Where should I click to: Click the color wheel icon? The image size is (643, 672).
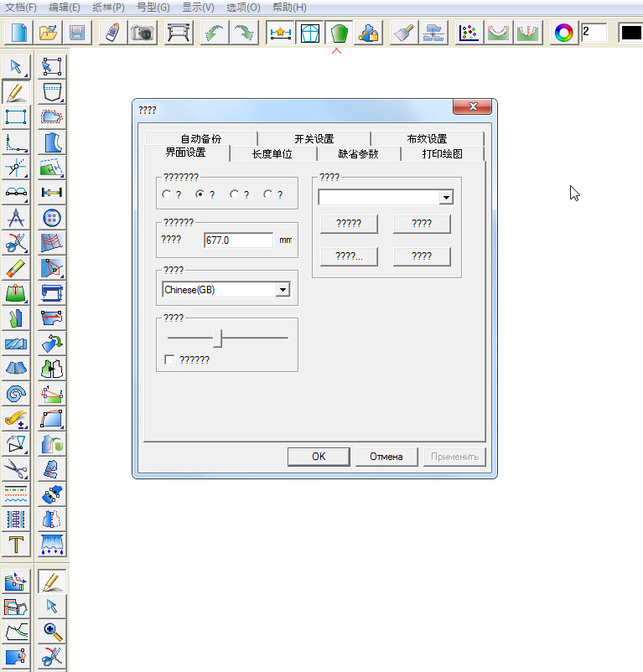pos(564,34)
